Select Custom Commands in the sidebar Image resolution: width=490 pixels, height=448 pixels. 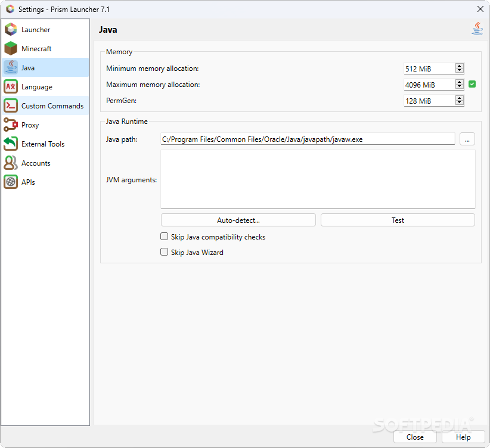pyautogui.click(x=45, y=106)
